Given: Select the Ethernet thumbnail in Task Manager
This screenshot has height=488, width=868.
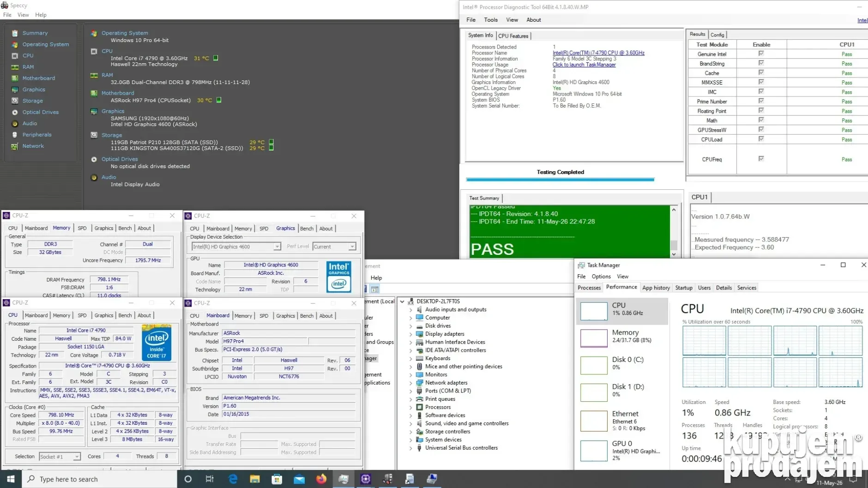Looking at the screenshot, I should 594,421.
